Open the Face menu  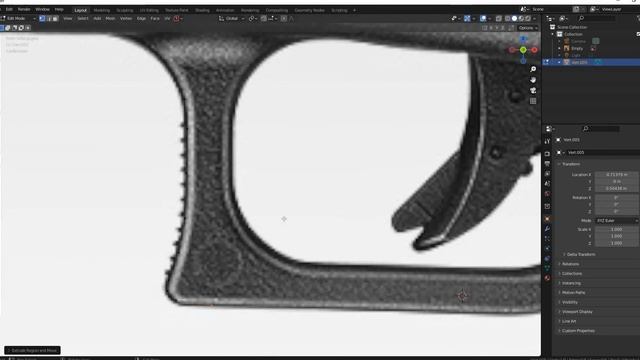(x=155, y=18)
